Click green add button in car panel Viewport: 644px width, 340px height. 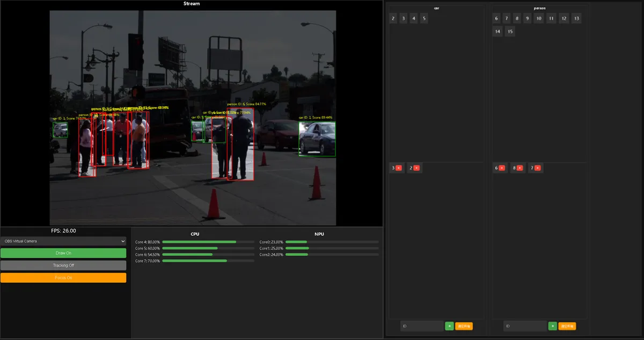click(449, 326)
